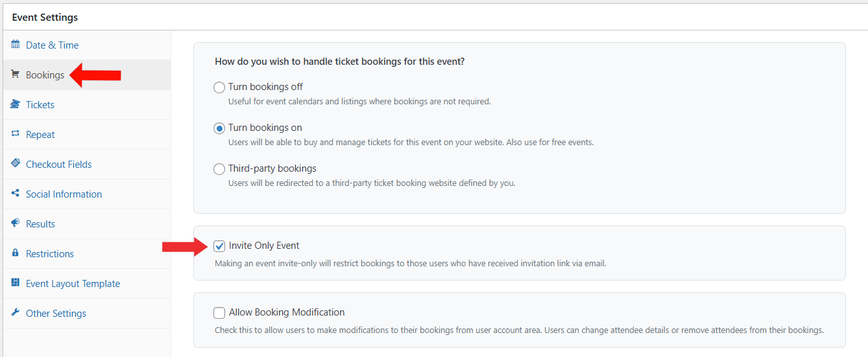The height and width of the screenshot is (357, 868).
Task: Click the 'Turn bookings off' label text
Action: click(265, 87)
